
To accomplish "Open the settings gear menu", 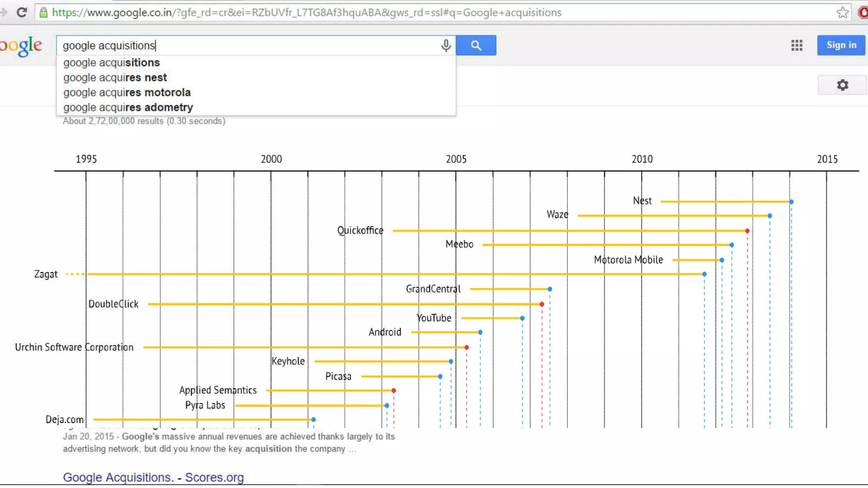I will click(x=842, y=85).
